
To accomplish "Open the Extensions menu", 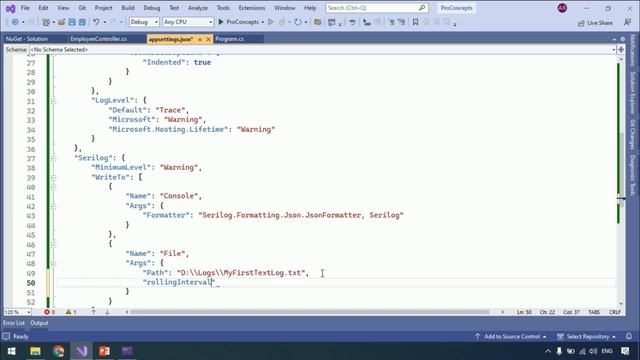I will (x=252, y=8).
